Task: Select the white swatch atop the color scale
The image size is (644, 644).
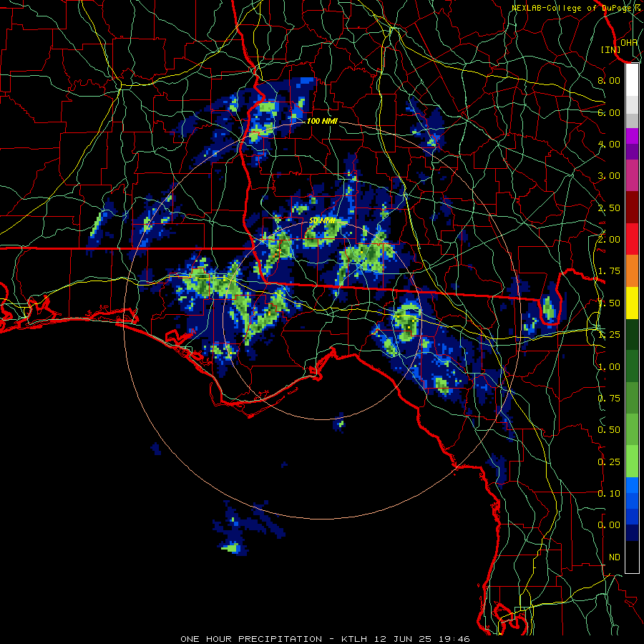Action: [632, 79]
